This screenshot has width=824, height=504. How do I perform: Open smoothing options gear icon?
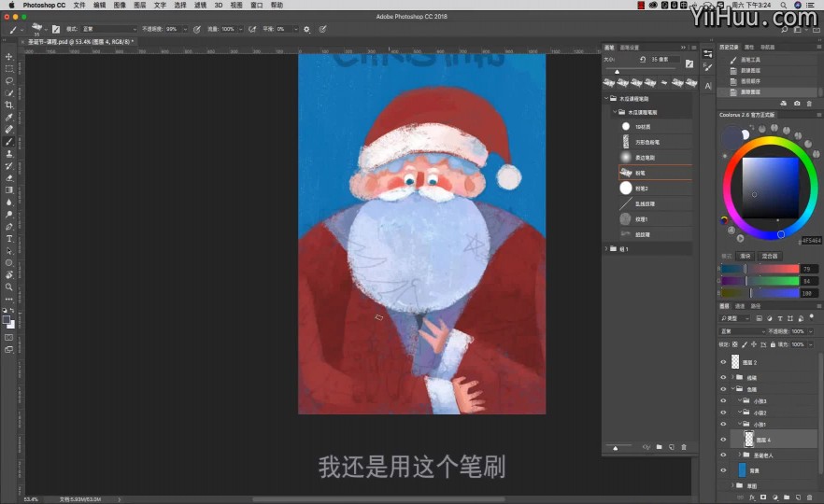(x=306, y=30)
